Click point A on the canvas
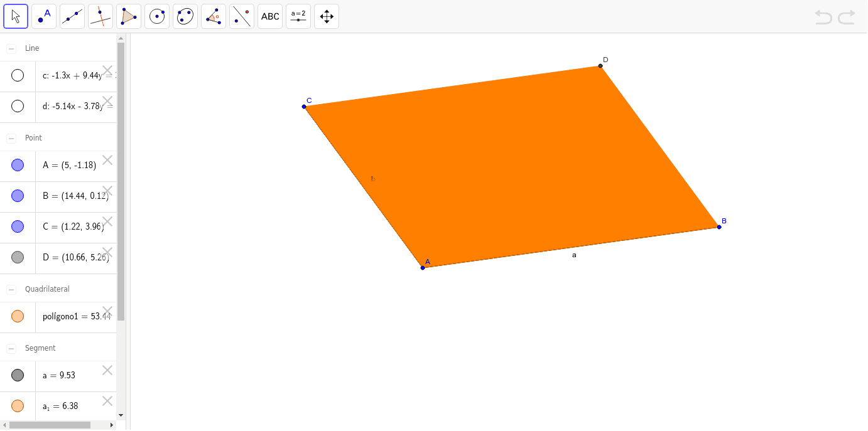Screen dimensions: 868x431 point(423,268)
